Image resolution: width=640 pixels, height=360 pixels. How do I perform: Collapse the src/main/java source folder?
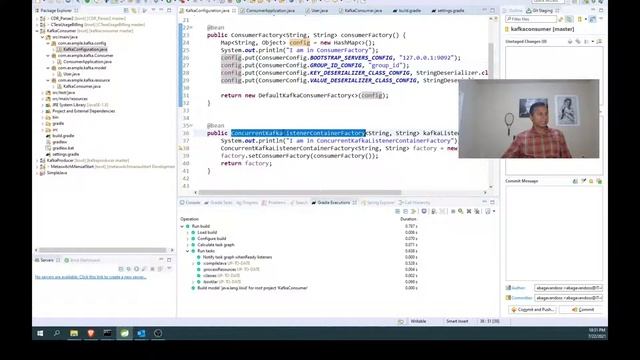click(42, 37)
